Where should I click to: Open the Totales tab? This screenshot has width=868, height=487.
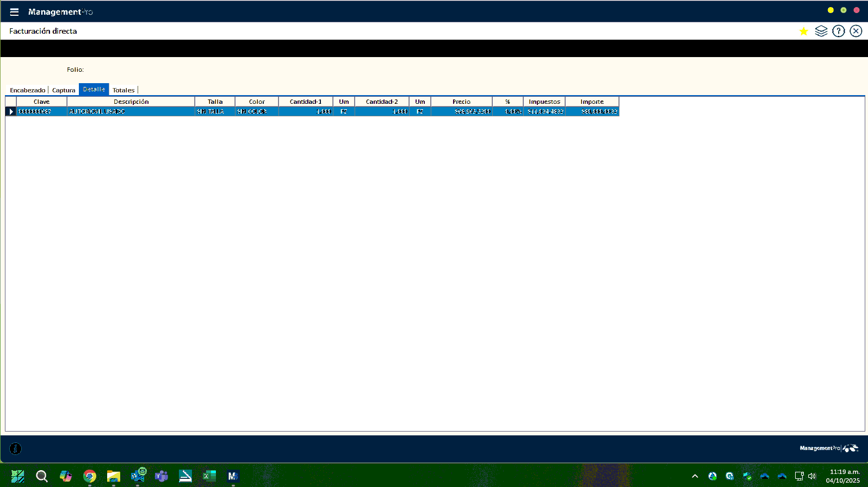pyautogui.click(x=123, y=90)
